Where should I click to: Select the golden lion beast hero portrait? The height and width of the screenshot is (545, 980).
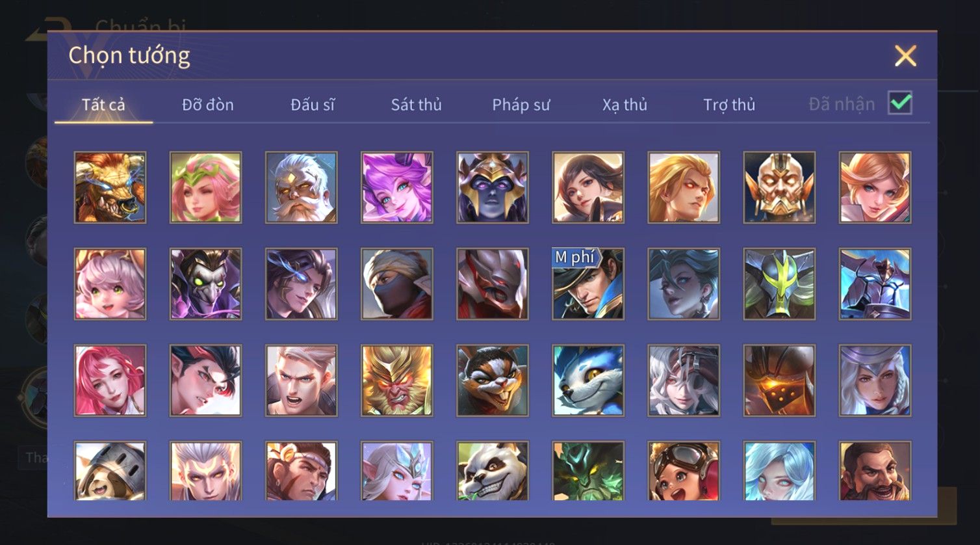pyautogui.click(x=110, y=187)
